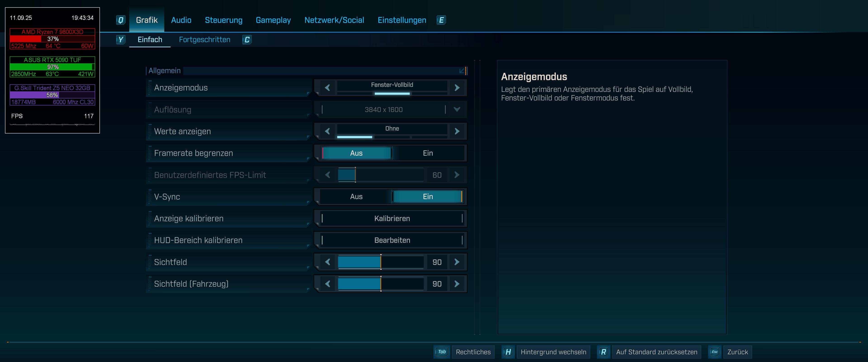Click right arrow for Werte anzeigen
The image size is (868, 362).
(457, 131)
